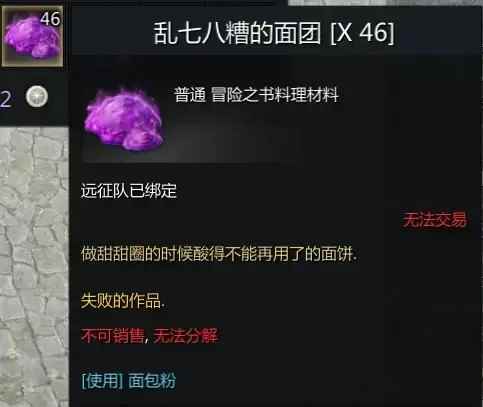Viewport: 483px width, 407px height.
Task: Click the red 无法交易 untradeable label
Action: (x=435, y=220)
